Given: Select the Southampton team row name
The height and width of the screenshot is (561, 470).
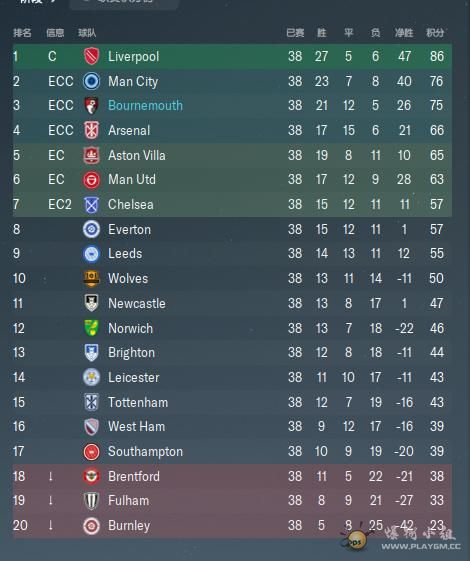Looking at the screenshot, I should pos(145,452).
